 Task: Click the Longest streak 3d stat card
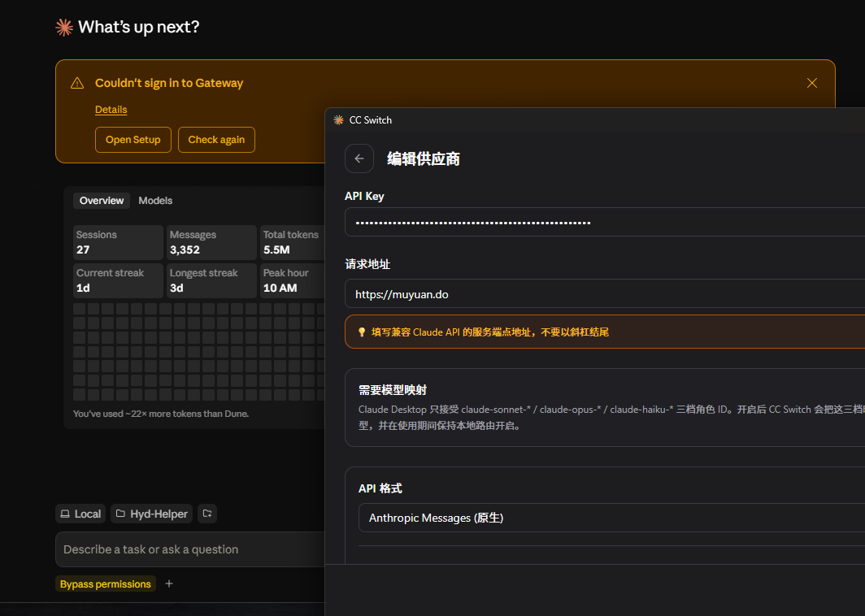click(212, 280)
